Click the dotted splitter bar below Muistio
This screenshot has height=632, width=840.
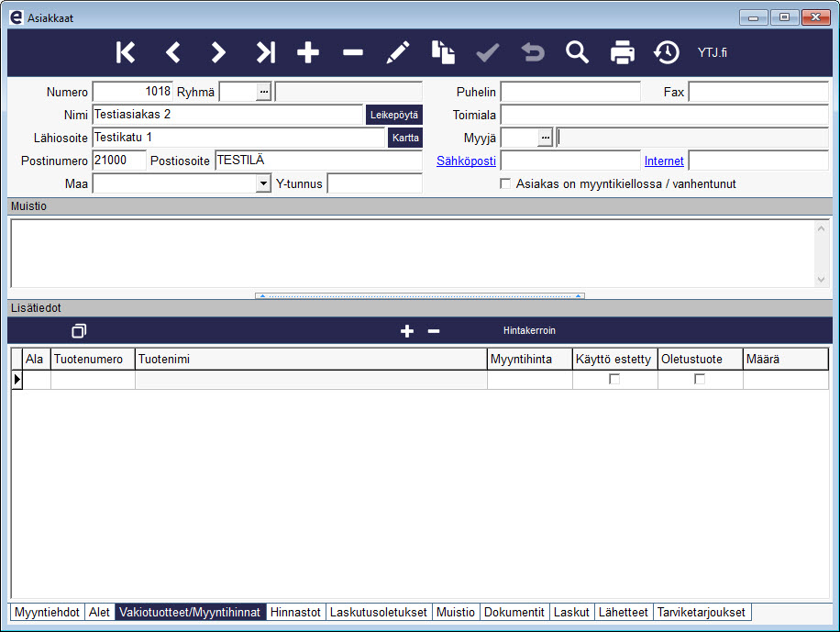click(420, 295)
